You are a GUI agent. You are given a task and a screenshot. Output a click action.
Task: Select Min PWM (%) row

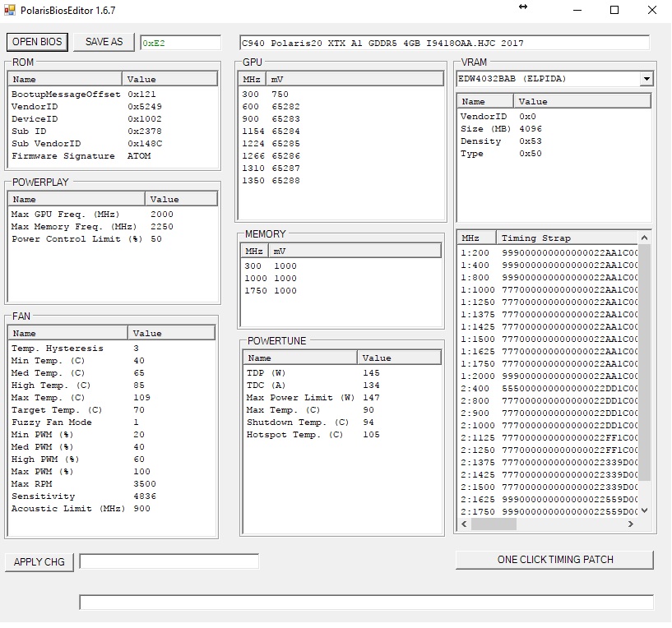coord(112,435)
